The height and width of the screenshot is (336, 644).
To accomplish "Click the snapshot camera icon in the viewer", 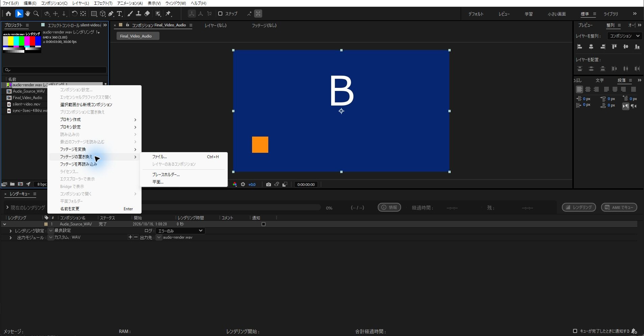I will click(x=268, y=184).
